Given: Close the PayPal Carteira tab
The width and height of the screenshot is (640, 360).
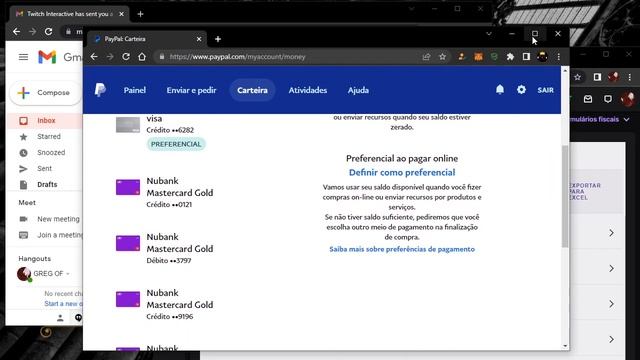Looking at the screenshot, I should (199, 39).
